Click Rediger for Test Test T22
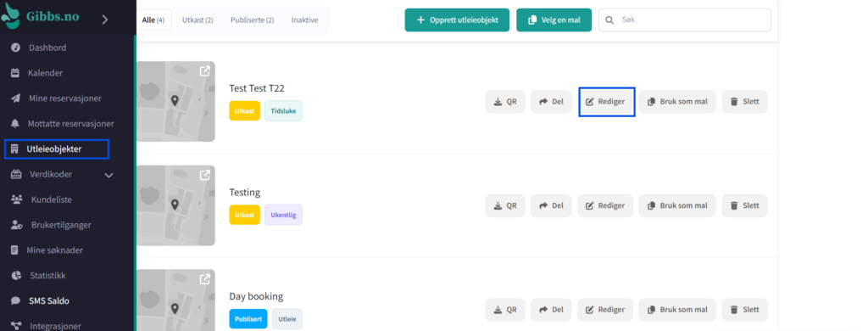Image resolution: width=868 pixels, height=331 pixels. click(x=606, y=102)
